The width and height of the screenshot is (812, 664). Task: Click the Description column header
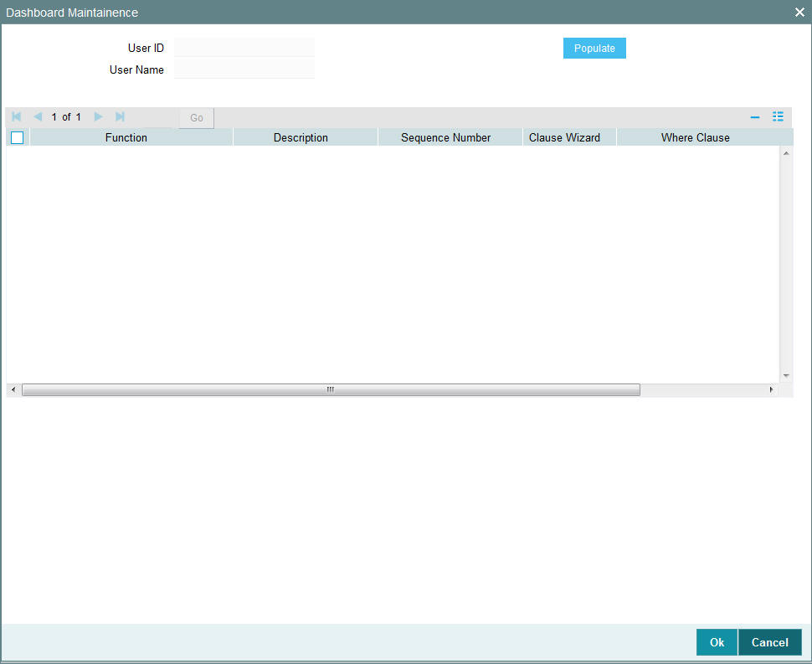(x=306, y=138)
